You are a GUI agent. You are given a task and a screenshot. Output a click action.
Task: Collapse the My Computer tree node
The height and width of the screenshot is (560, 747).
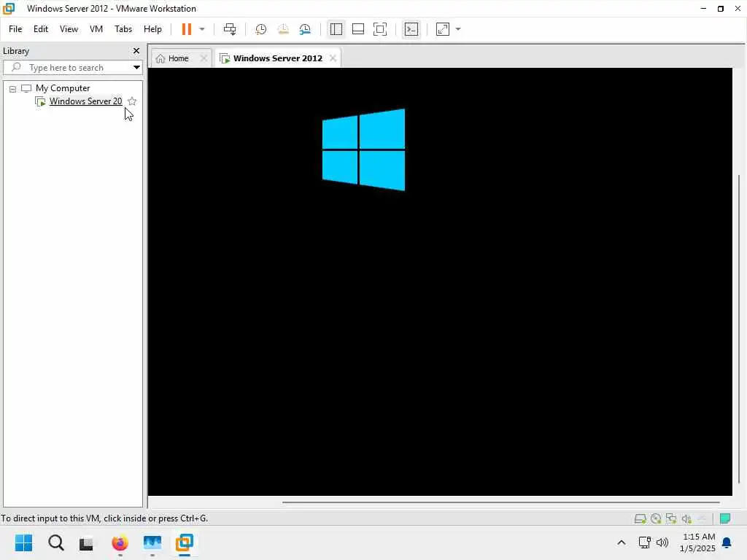coord(13,88)
